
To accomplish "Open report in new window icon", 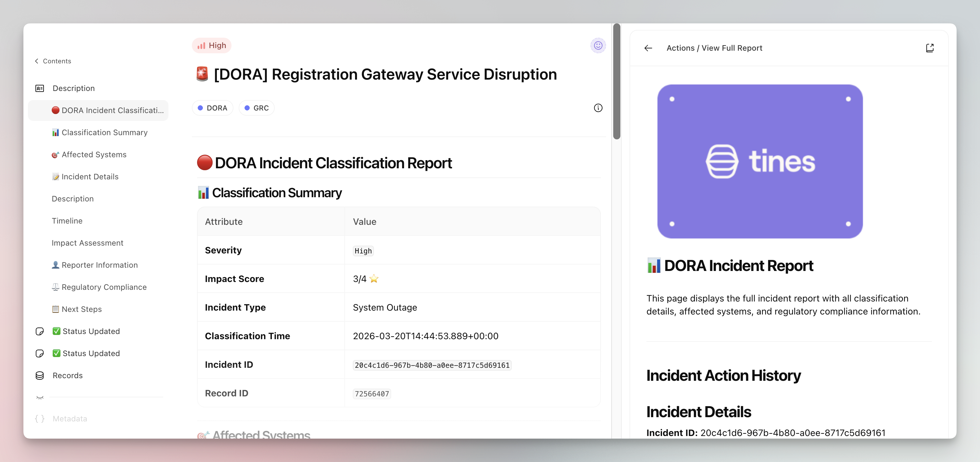I will (x=929, y=48).
